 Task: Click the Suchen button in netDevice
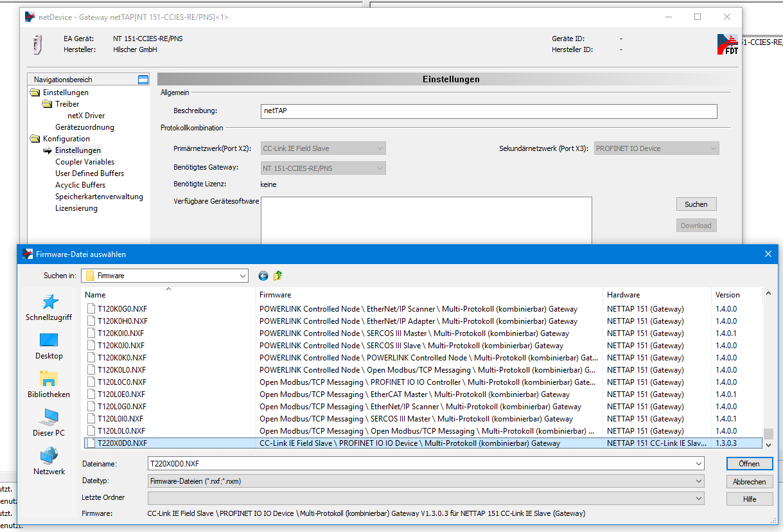(x=696, y=204)
